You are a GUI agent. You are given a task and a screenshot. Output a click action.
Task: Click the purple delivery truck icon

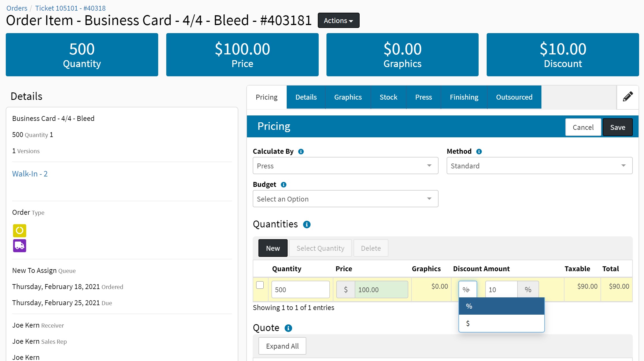tap(20, 246)
